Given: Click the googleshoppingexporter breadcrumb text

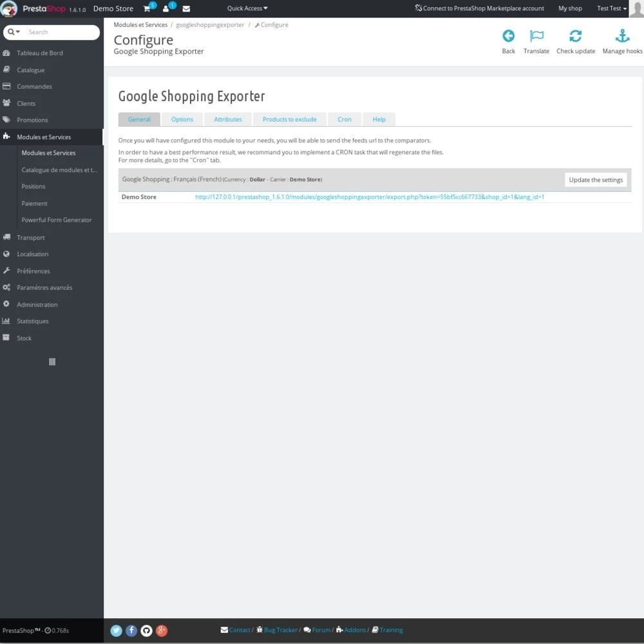Looking at the screenshot, I should tap(210, 25).
